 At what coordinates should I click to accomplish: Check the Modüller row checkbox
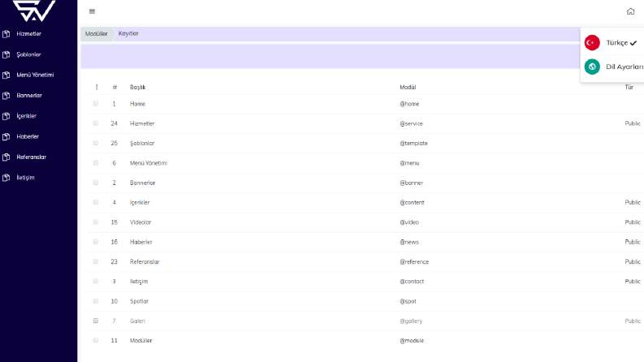click(96, 341)
